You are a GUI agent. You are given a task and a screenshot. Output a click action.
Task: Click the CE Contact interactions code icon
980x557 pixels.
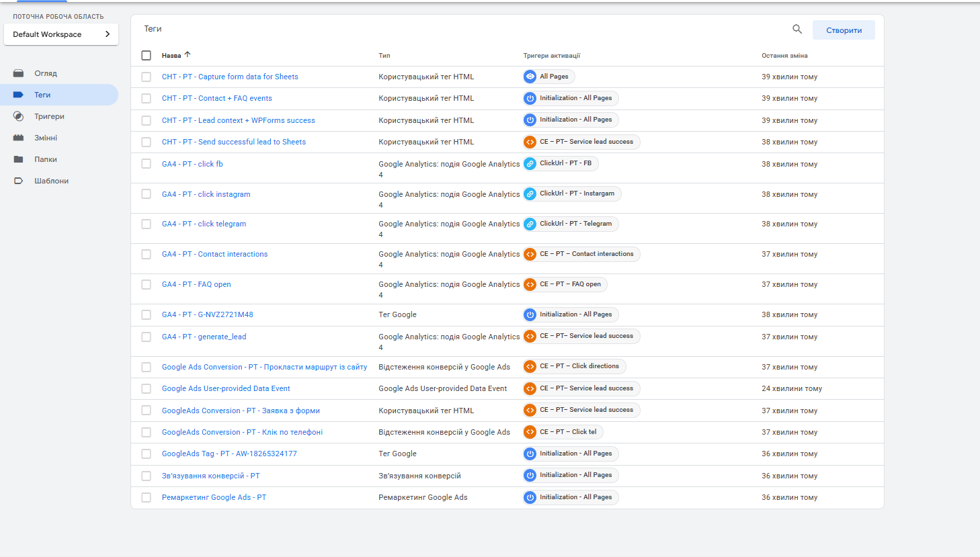pos(530,254)
